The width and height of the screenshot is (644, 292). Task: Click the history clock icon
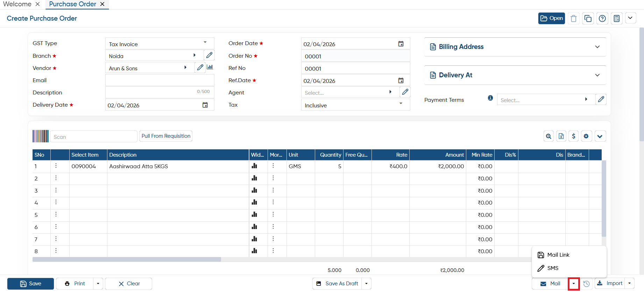point(587,284)
